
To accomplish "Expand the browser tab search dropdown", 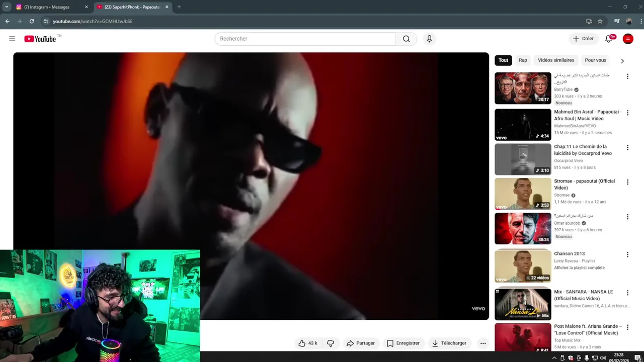I will (7, 7).
